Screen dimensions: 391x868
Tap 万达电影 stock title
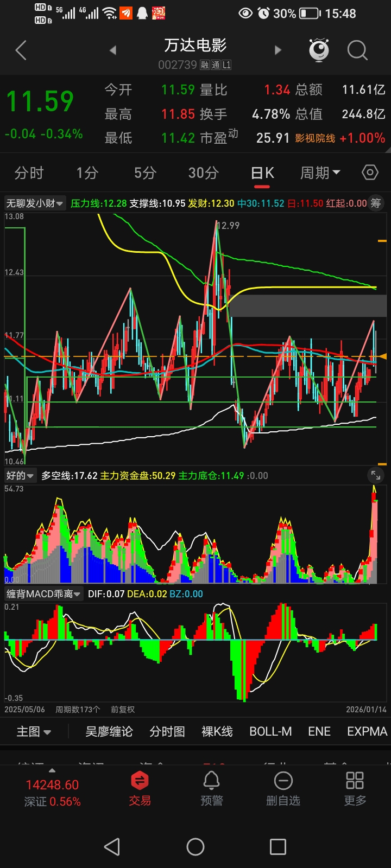(x=195, y=46)
